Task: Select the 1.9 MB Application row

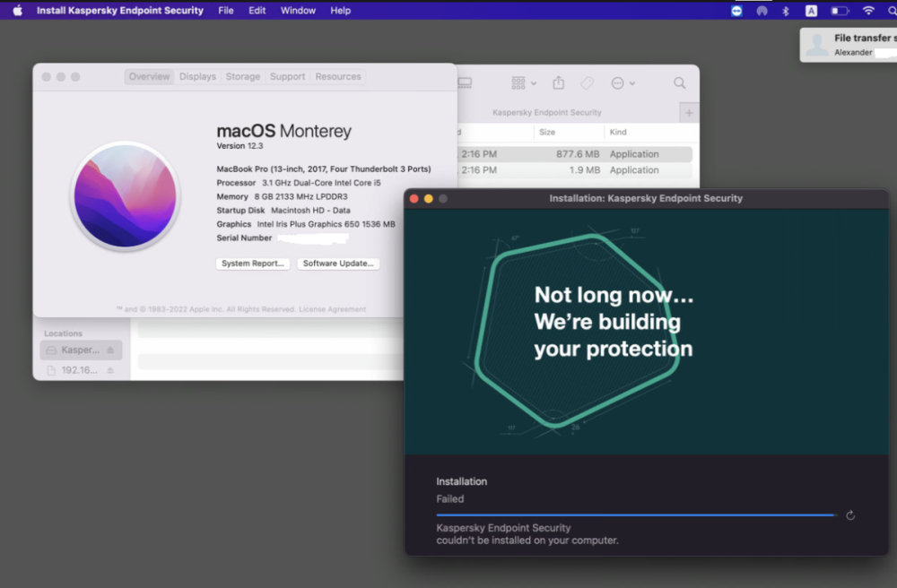Action: (x=574, y=170)
